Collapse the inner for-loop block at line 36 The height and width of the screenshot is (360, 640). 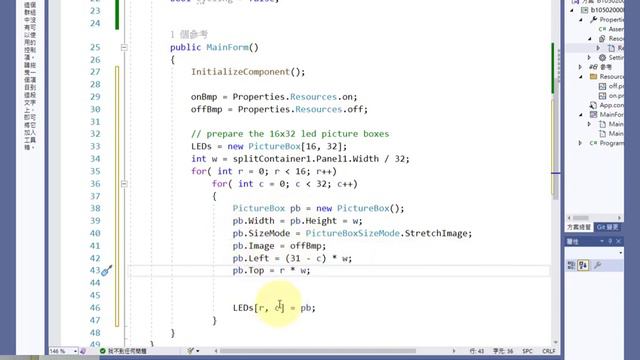pos(124,184)
